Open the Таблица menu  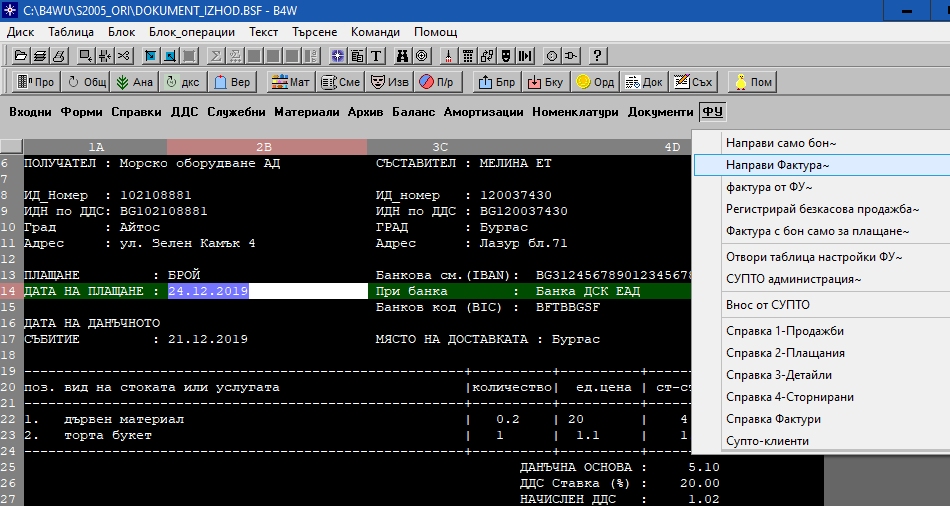[71, 32]
